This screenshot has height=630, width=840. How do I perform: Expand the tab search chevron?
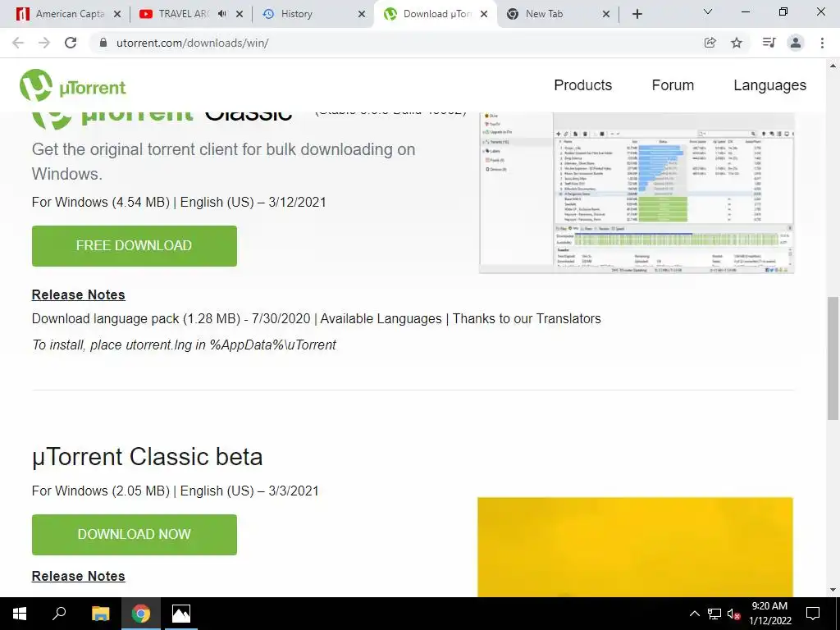[x=708, y=11]
